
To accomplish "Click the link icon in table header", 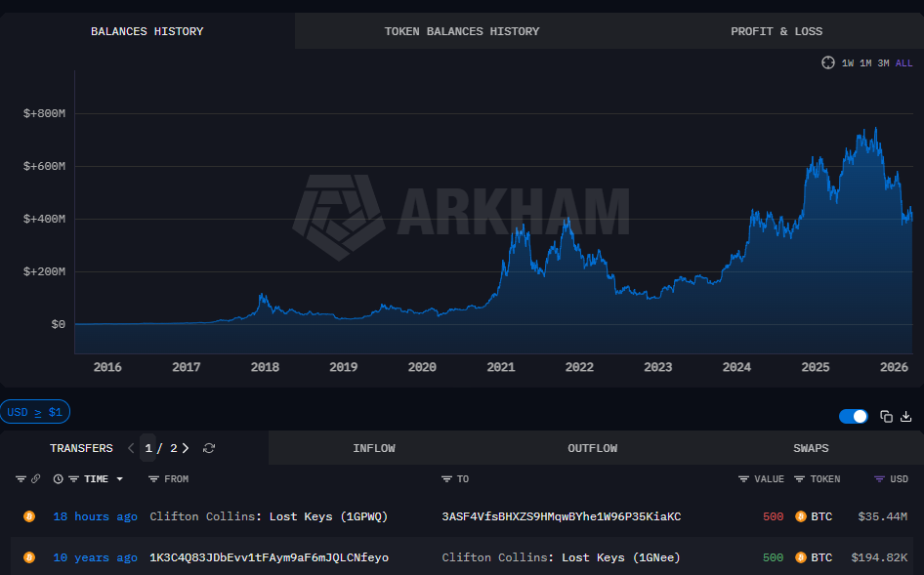I will [36, 479].
